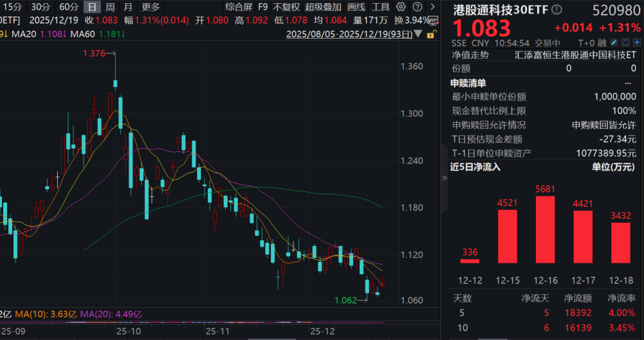The width and height of the screenshot is (644, 340).
Task: Expand the 申赎清单 more options ellipsis
Action: [x=628, y=83]
